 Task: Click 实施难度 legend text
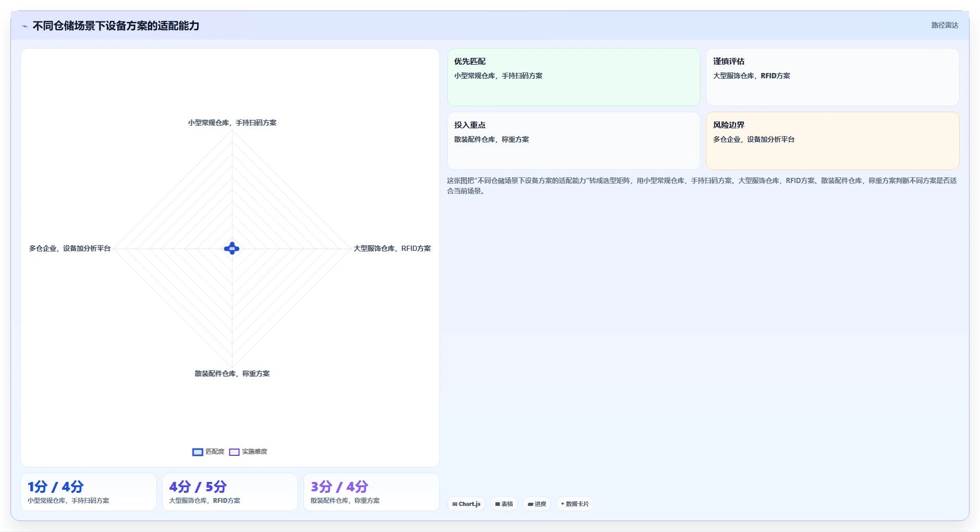click(x=254, y=452)
